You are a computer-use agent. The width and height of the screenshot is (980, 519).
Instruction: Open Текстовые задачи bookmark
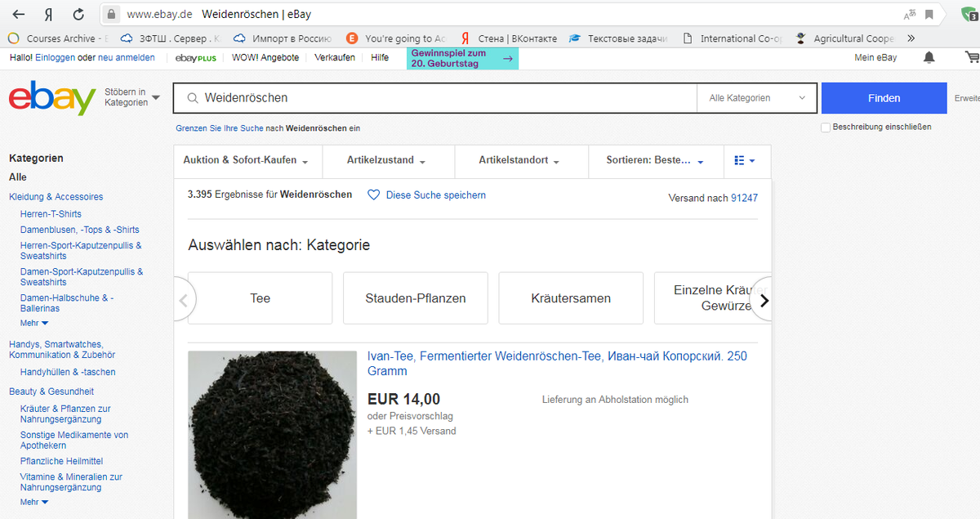(618, 38)
